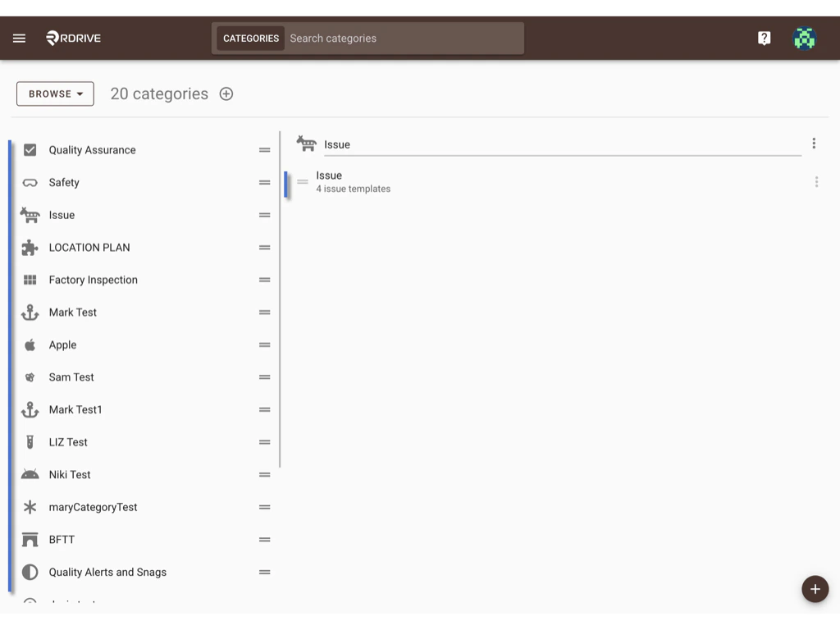
Task: Click the test tube icon for LIZ Test
Action: (x=30, y=441)
